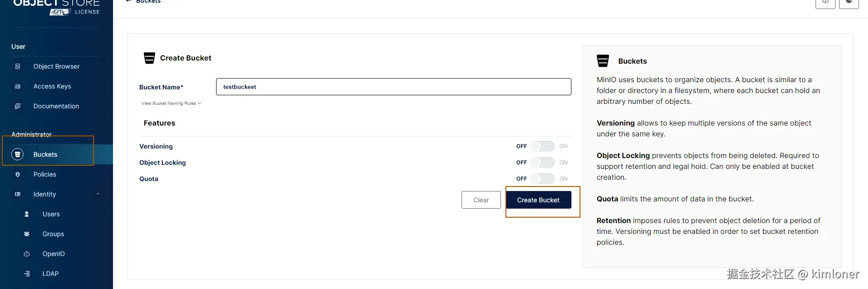Click the Buckets icon in sidebar
Image resolution: width=868 pixels, height=289 pixels.
[x=17, y=154]
